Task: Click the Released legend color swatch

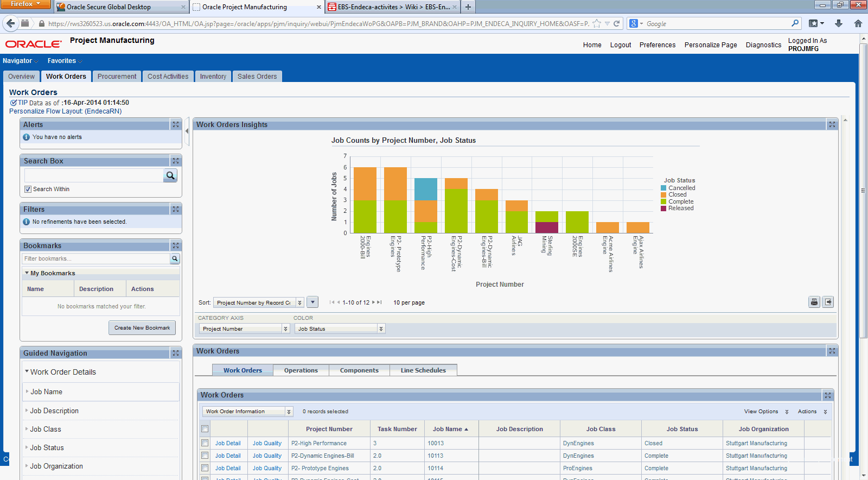Action: pos(663,208)
